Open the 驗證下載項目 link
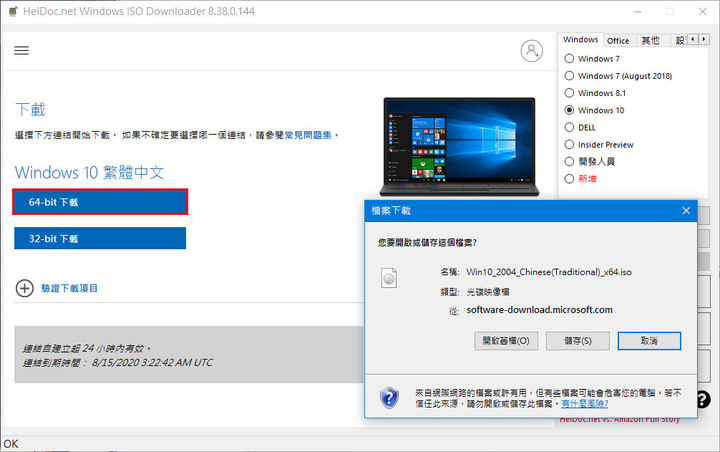The height and width of the screenshot is (452, 720). [x=69, y=288]
